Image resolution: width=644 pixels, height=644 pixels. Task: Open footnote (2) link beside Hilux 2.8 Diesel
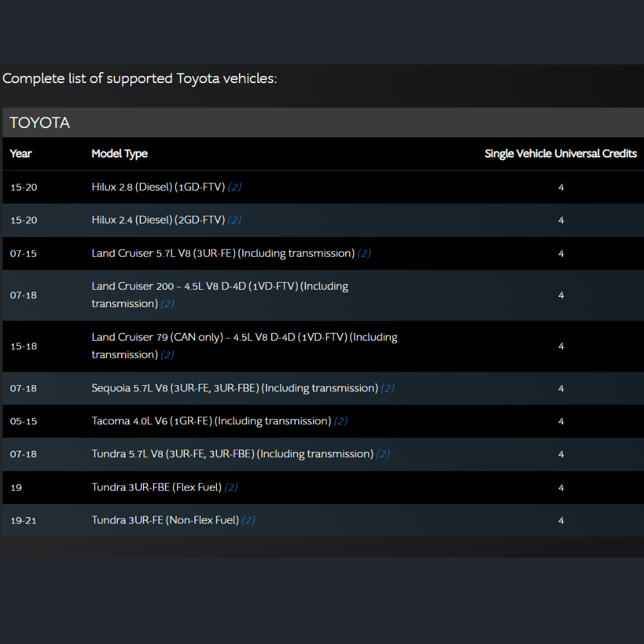pyautogui.click(x=234, y=187)
